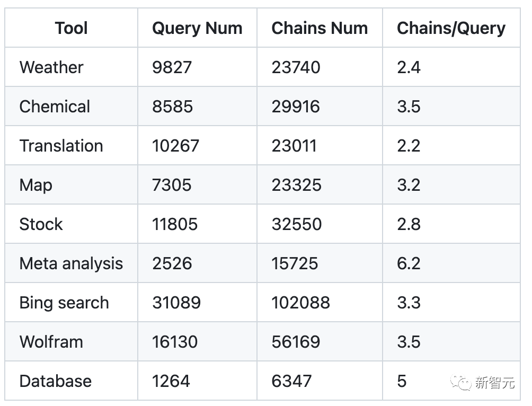Select the Wolfram tool name
This screenshot has width=532, height=406.
tap(51, 342)
